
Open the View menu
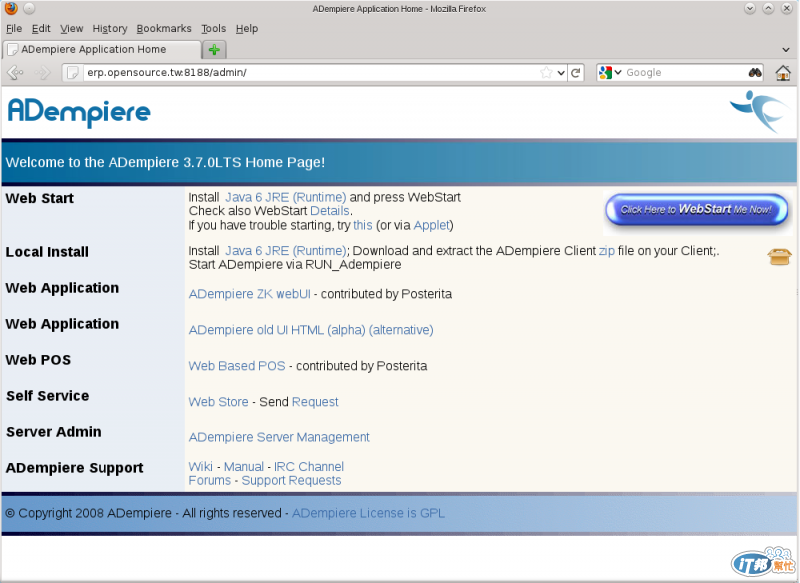(x=71, y=29)
